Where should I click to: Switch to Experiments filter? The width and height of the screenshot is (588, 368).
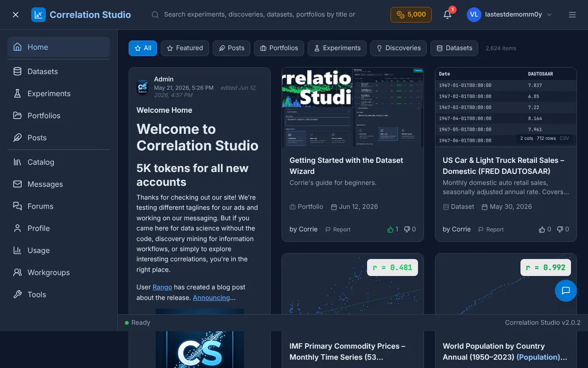point(337,48)
